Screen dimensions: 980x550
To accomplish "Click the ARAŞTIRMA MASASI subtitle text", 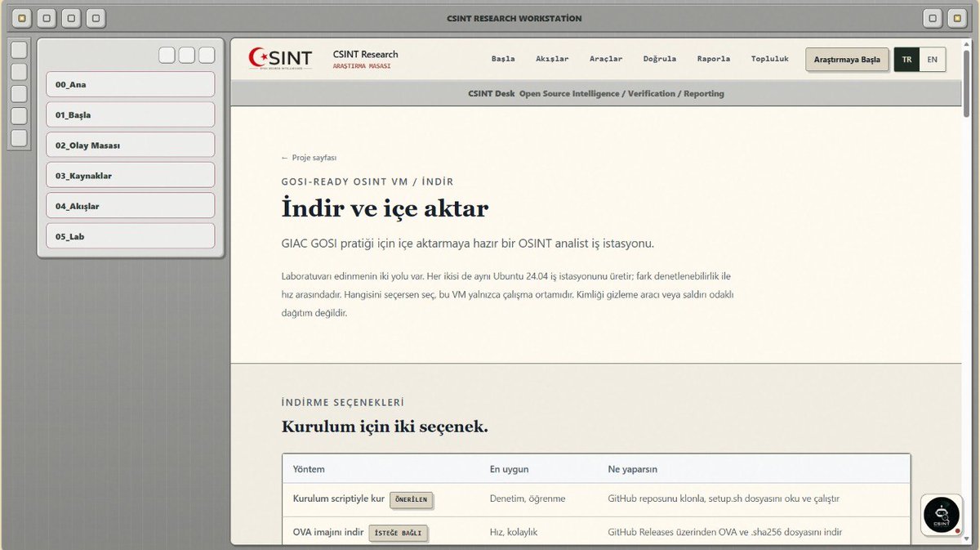I will pos(361,66).
